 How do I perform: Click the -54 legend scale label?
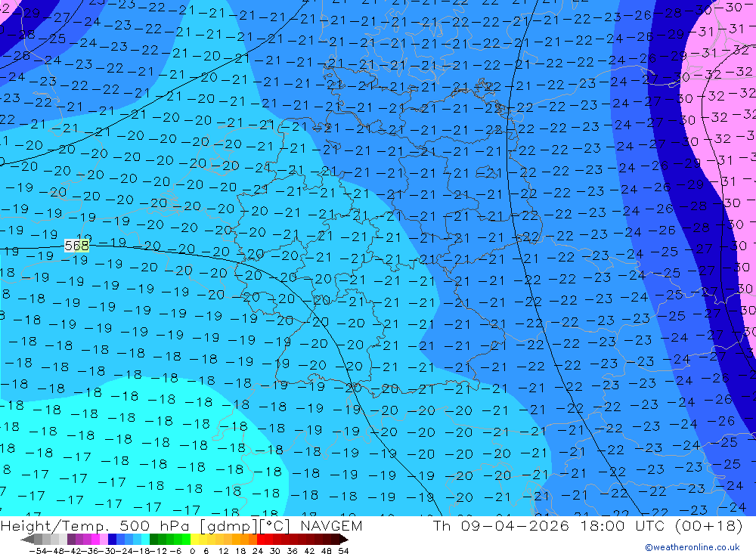[38, 551]
